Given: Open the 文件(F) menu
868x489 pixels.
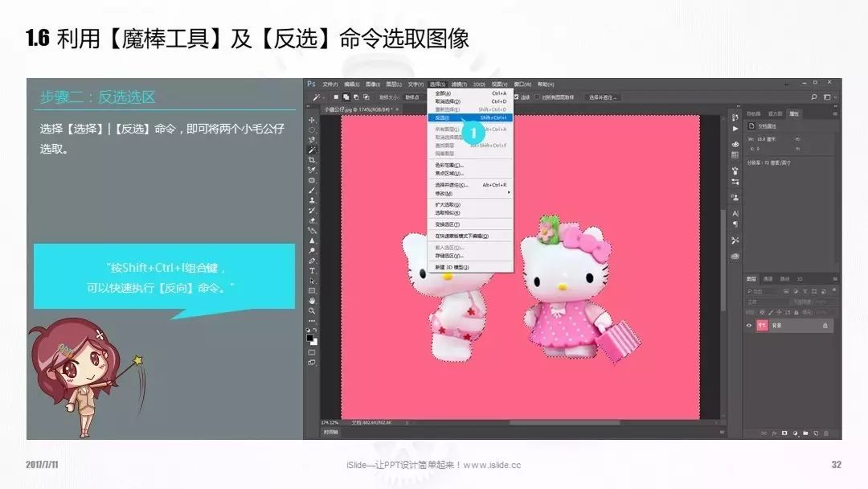Looking at the screenshot, I should [x=330, y=84].
